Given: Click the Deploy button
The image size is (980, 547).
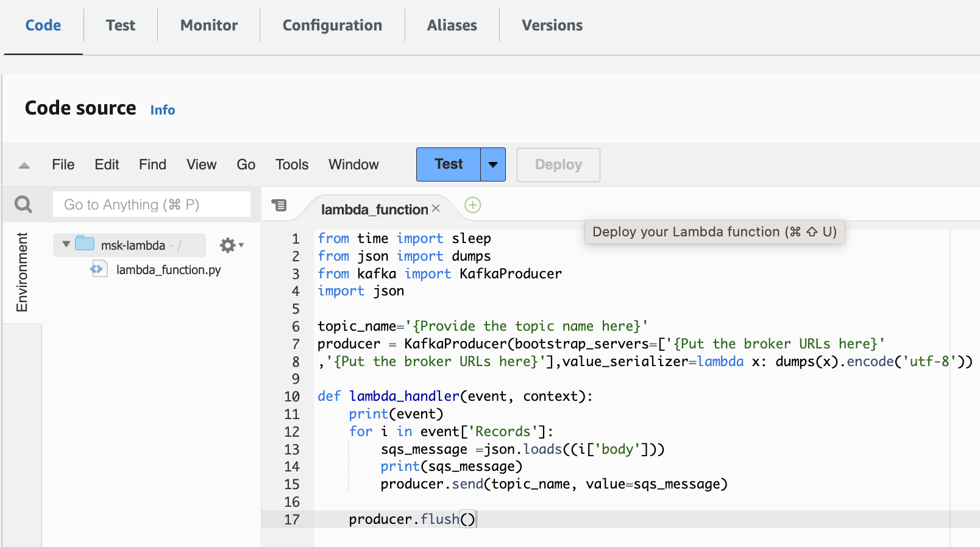Looking at the screenshot, I should [x=558, y=164].
